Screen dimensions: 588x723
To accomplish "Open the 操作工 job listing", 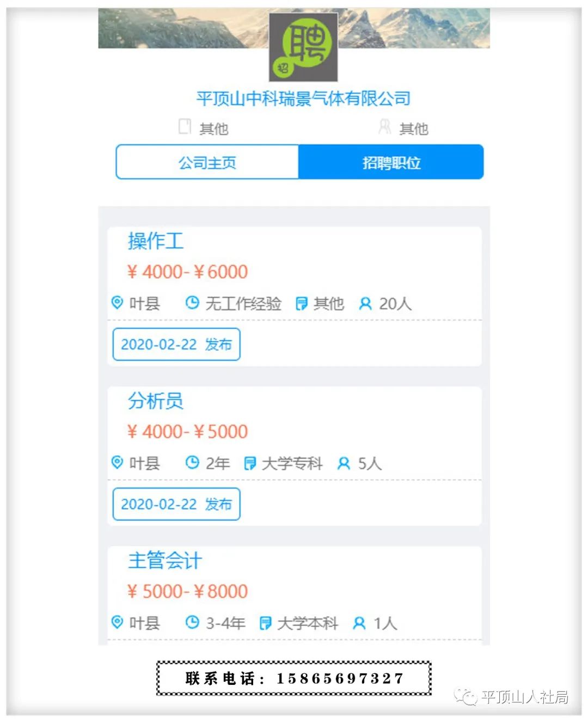I will (x=156, y=241).
